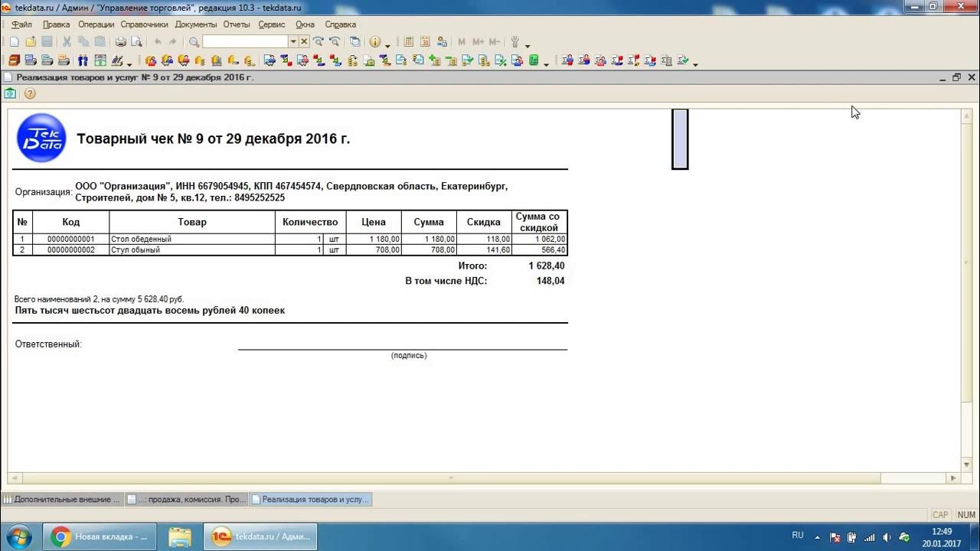Click the Find magnifier icon
The width and height of the screenshot is (980, 551).
(194, 42)
